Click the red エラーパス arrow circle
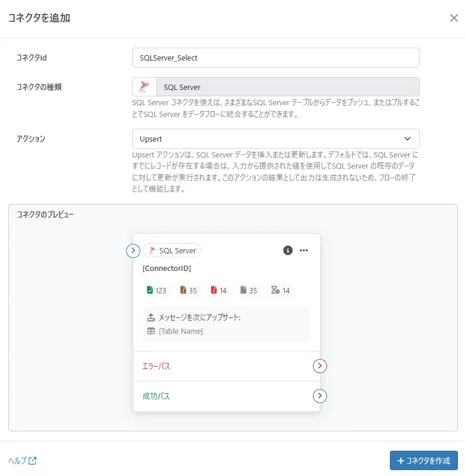The width and height of the screenshot is (465, 476). (x=319, y=366)
